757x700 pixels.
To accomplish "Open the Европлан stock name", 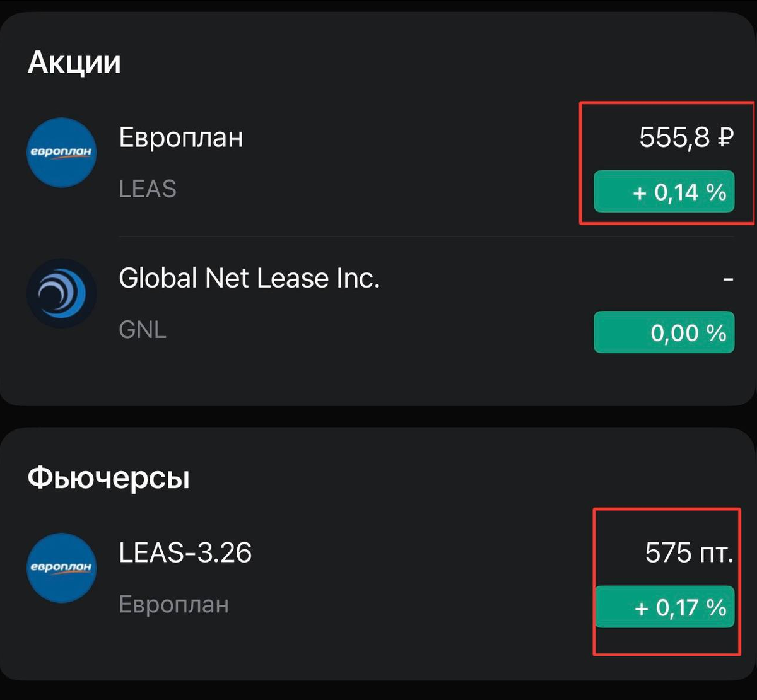I will coord(181,137).
